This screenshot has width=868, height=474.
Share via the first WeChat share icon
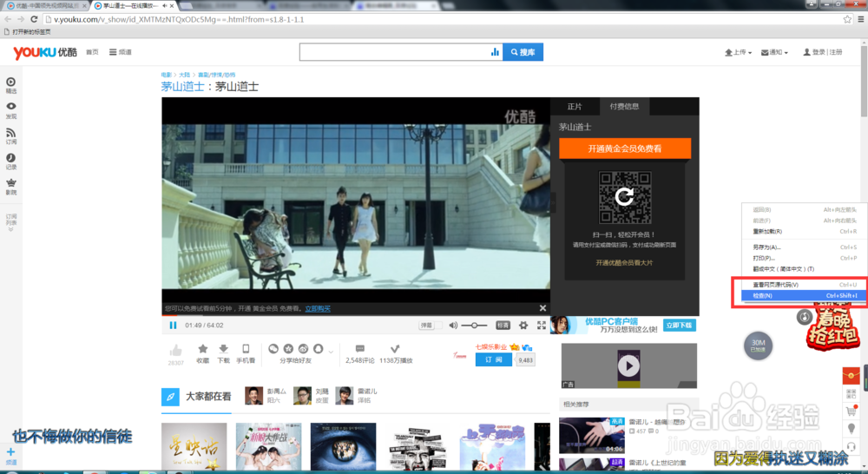[x=273, y=349]
